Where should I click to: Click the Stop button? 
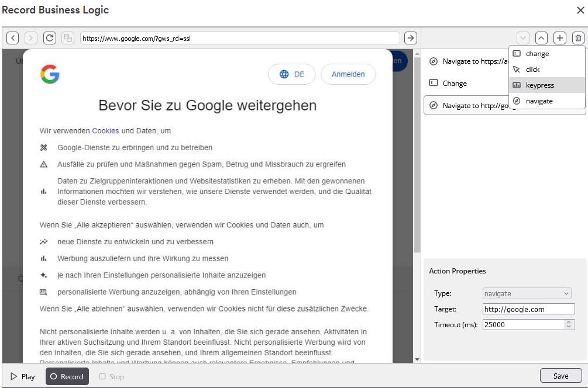111,376
